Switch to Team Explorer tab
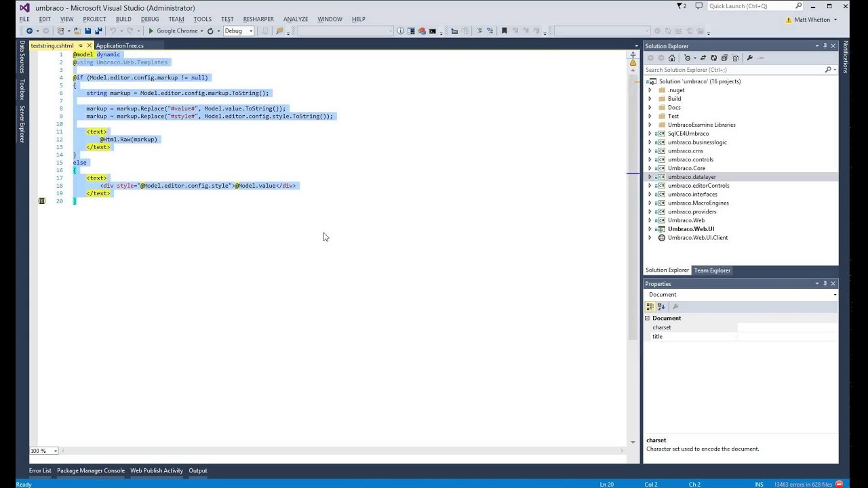868x488 pixels. tap(712, 270)
